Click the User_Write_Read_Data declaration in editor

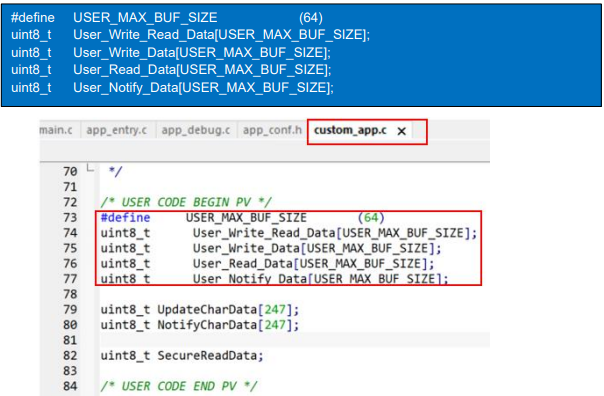264,233
